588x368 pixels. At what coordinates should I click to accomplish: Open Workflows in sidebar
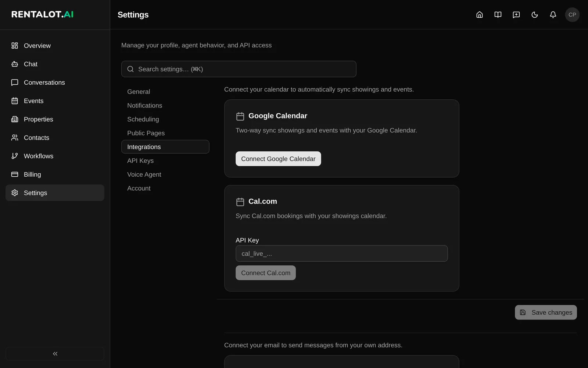(x=55, y=156)
